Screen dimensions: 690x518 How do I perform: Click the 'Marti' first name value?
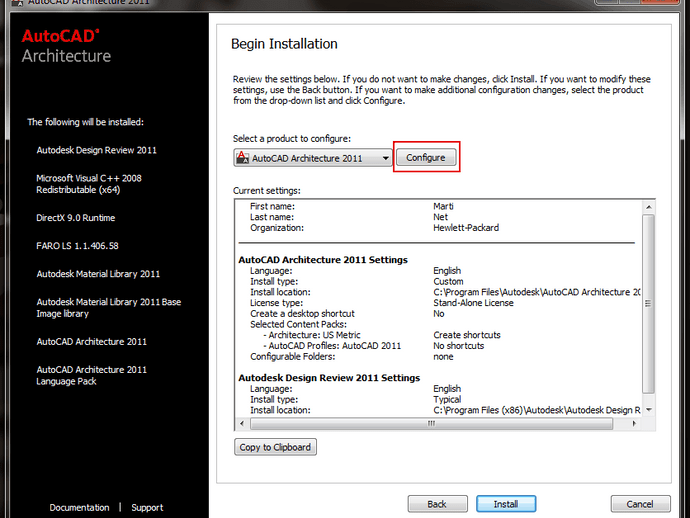pyautogui.click(x=443, y=206)
